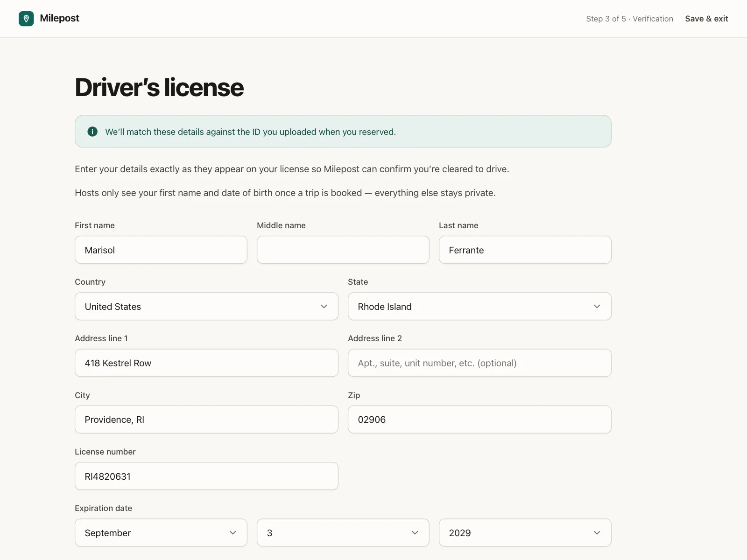Screen dimensions: 747x560
Task: Focus the empty Middle name field
Action: pos(343,250)
